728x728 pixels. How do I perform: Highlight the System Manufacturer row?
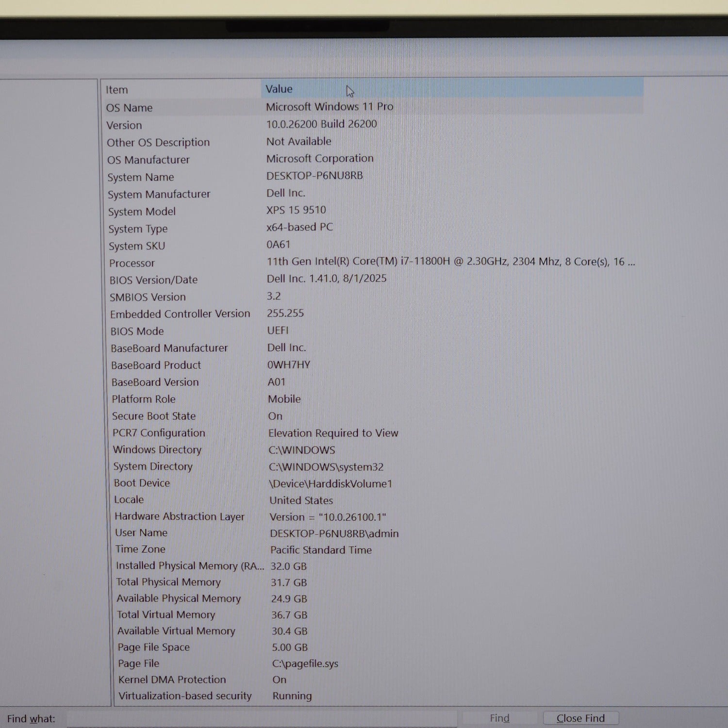coord(159,194)
